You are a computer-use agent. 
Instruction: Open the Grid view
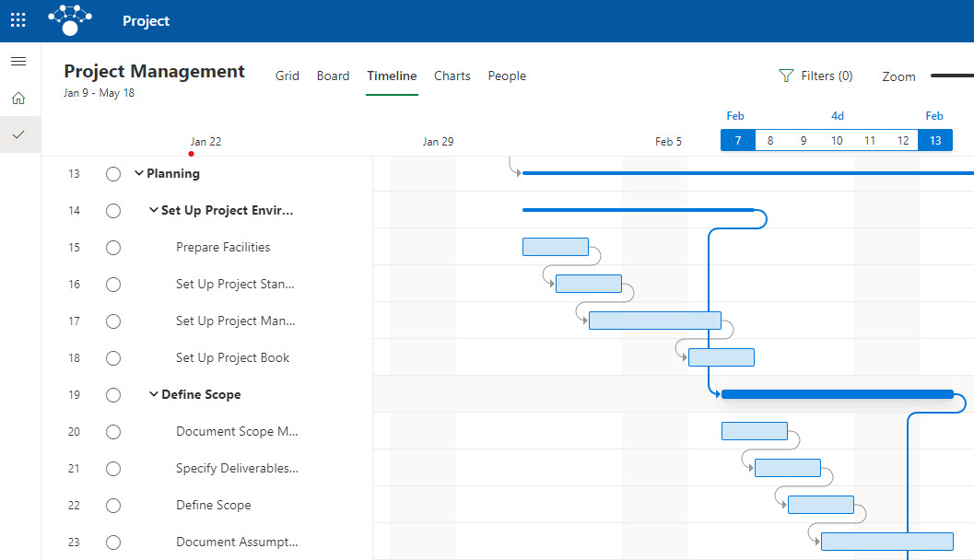coord(287,76)
